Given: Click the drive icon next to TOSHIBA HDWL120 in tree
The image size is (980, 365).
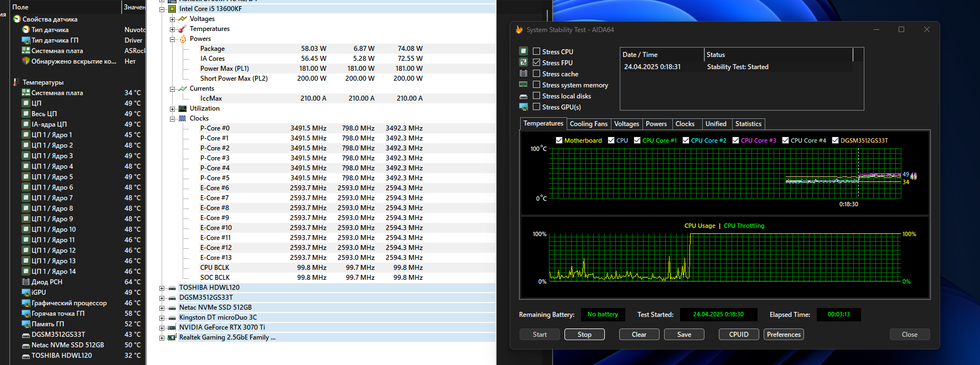Looking at the screenshot, I should click(x=172, y=288).
